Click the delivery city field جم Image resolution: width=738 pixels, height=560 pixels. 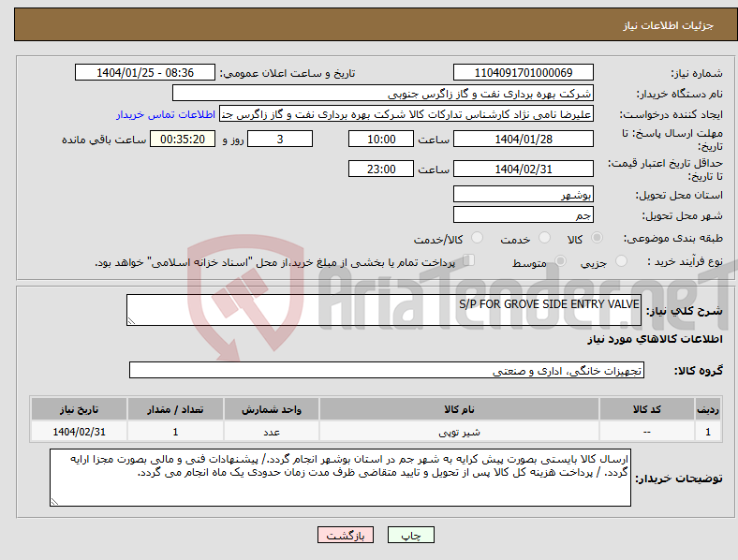523,215
